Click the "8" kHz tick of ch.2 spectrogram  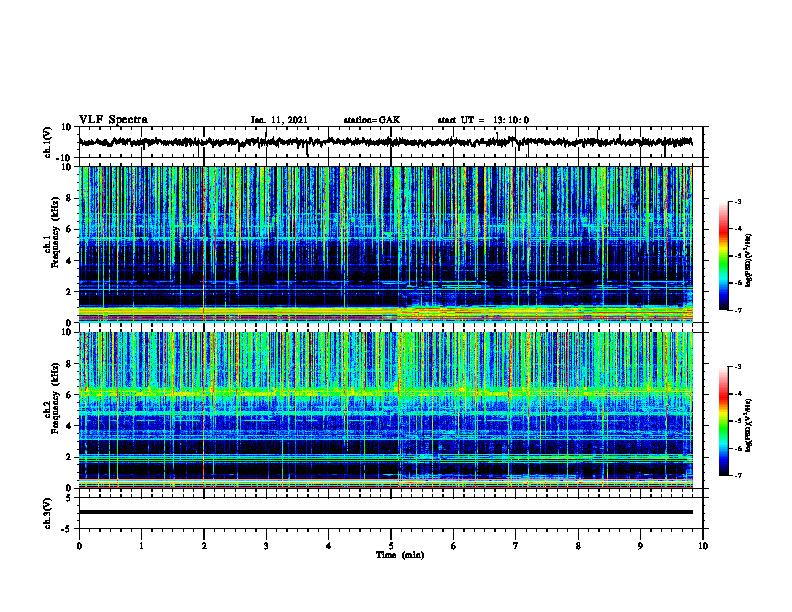69,364
